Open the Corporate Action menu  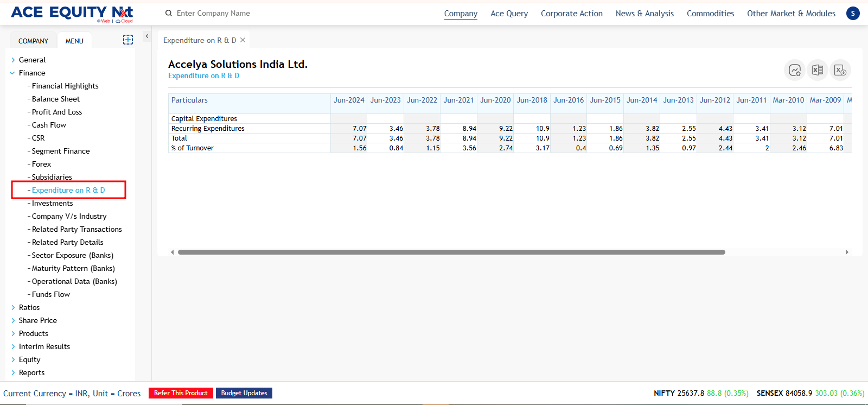coord(571,14)
